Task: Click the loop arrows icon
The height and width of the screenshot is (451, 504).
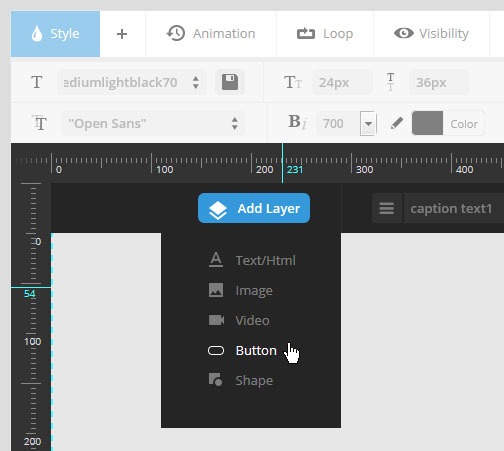Action: click(x=306, y=34)
